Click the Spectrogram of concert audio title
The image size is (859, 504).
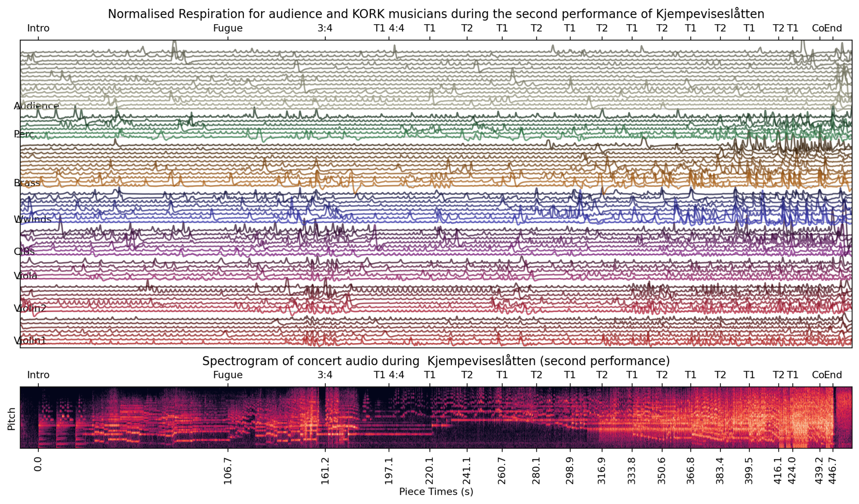pyautogui.click(x=436, y=361)
